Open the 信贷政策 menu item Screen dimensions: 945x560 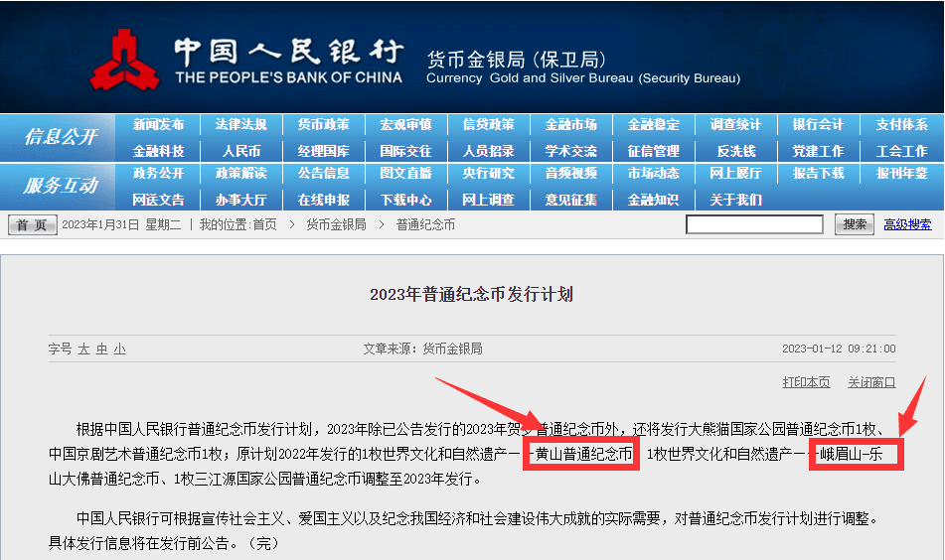click(x=489, y=125)
